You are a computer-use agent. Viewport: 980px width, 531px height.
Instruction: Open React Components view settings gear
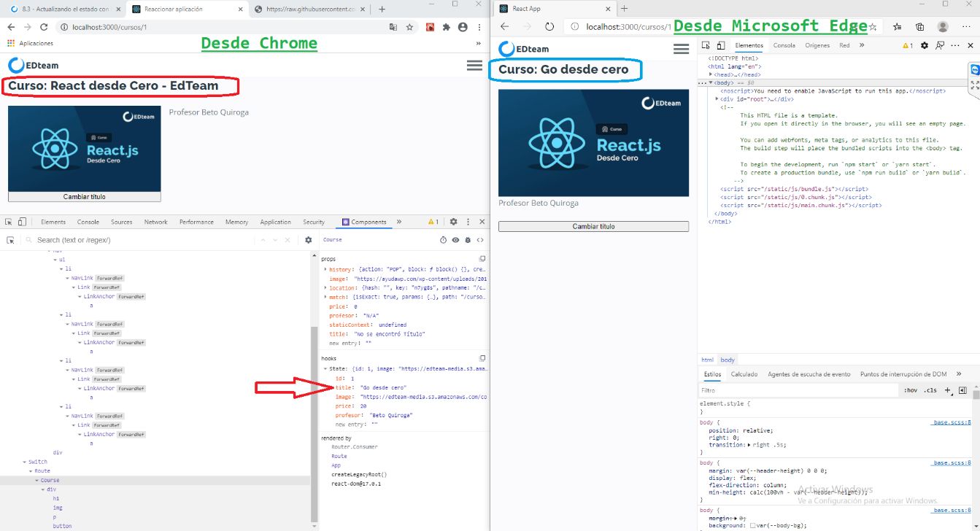pos(309,240)
